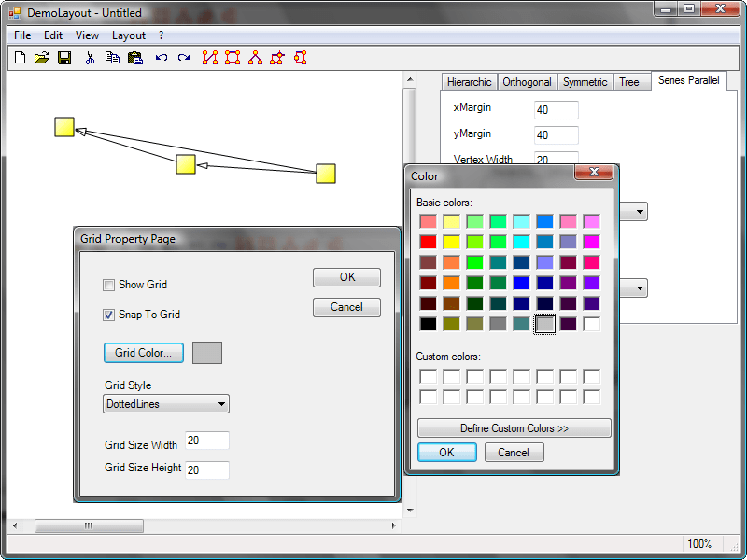
Task: Enable the Show Grid checkbox
Action: click(x=109, y=285)
